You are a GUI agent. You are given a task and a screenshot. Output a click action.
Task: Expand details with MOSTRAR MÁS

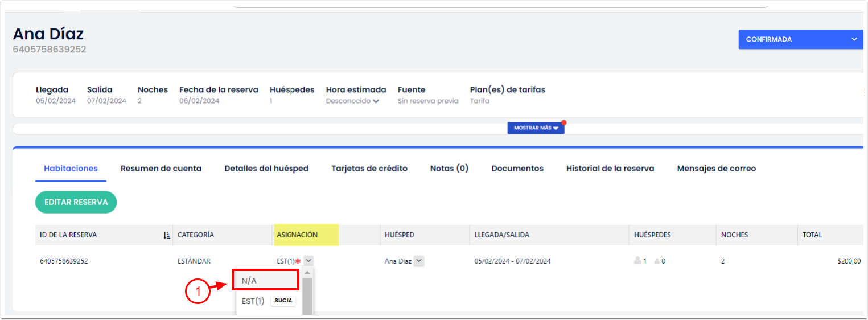[x=536, y=128]
